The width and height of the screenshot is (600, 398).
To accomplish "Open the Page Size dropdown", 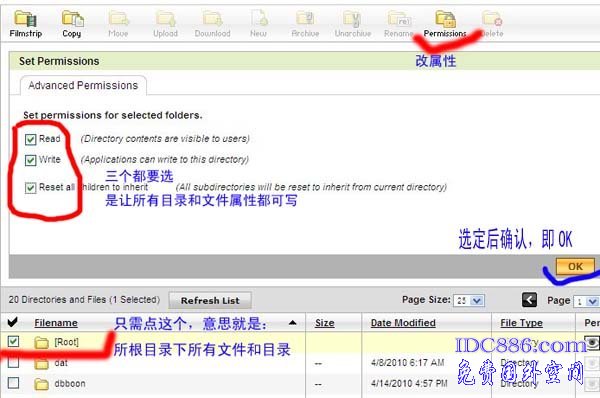I will tap(469, 301).
